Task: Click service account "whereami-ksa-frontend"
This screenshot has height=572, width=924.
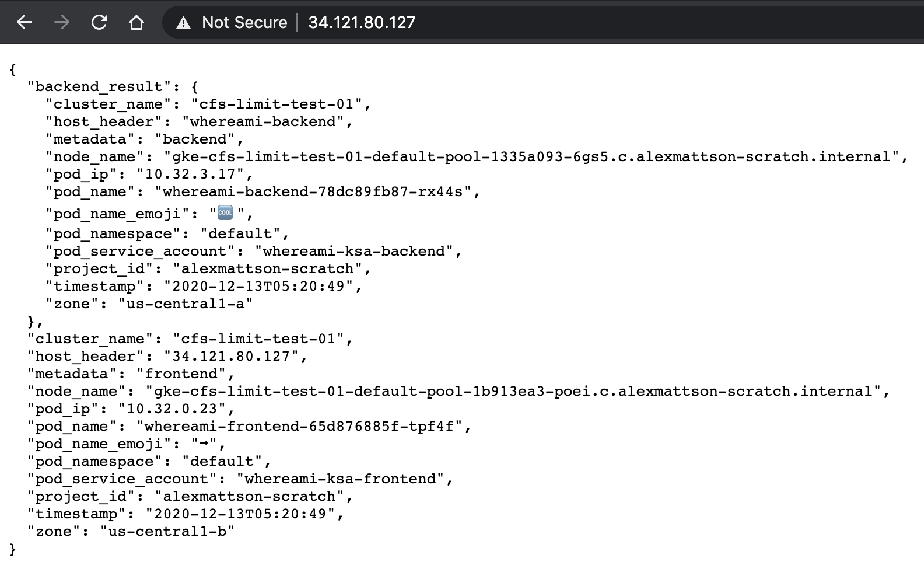Action: [340, 479]
